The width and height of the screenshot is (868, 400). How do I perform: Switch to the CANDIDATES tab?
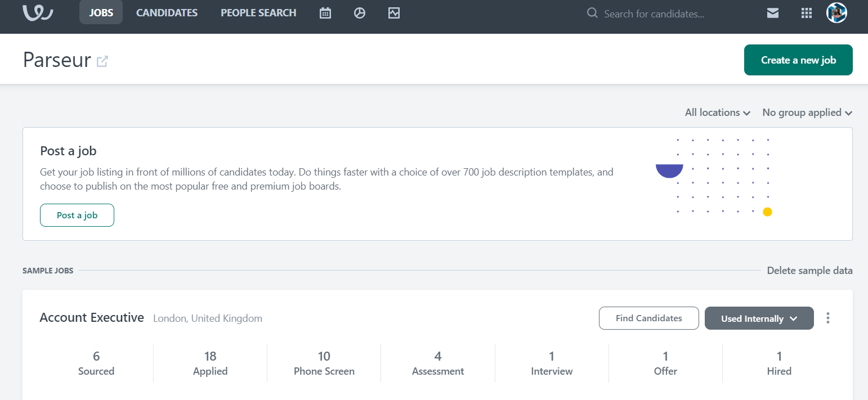pyautogui.click(x=167, y=12)
